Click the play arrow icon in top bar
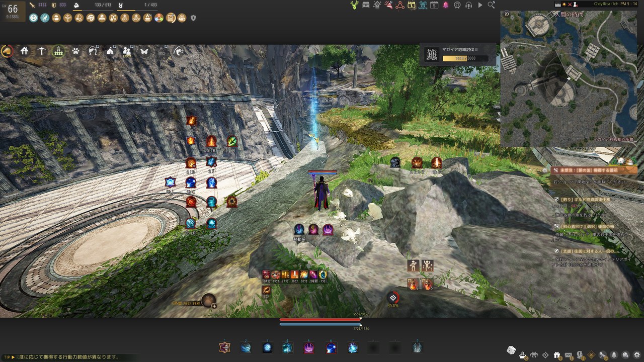Image resolution: width=644 pixels, height=362 pixels. click(x=480, y=5)
